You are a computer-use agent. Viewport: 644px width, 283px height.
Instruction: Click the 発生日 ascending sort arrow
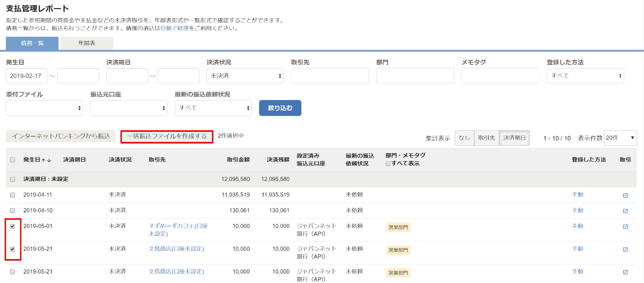(43, 160)
